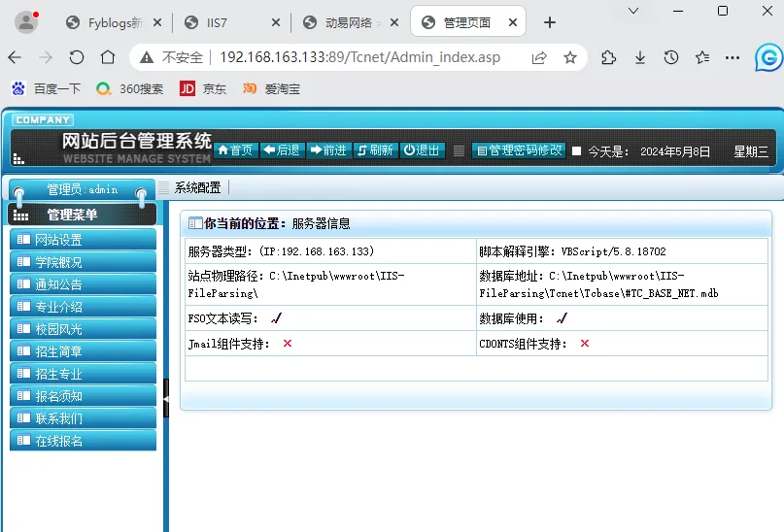This screenshot has height=532, width=784.
Task: Open the browser more options menu
Action: pos(733,58)
